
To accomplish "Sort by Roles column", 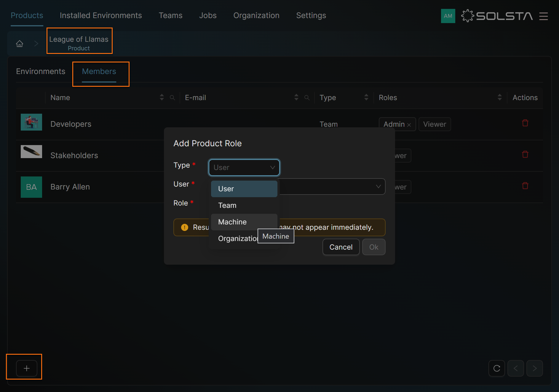I will click(499, 97).
